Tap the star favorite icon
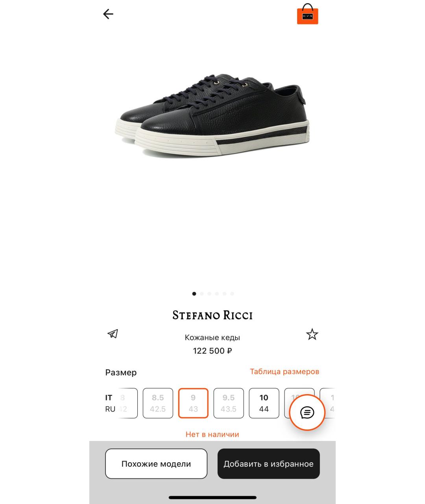425x504 pixels. [312, 334]
